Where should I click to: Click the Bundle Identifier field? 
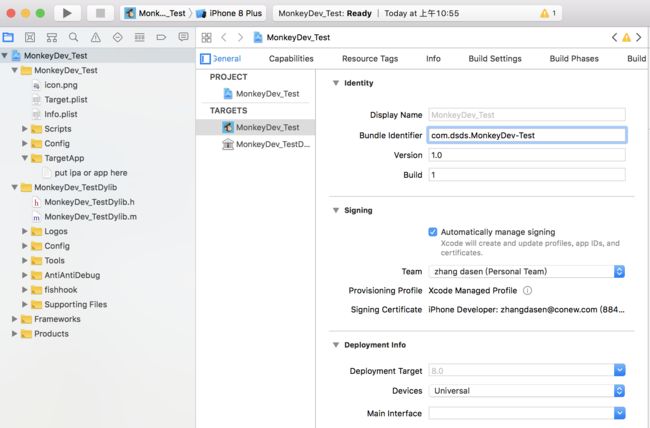[x=526, y=135]
